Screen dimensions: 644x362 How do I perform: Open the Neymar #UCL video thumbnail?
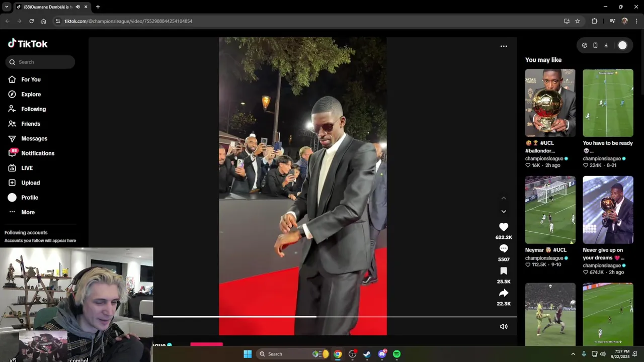pyautogui.click(x=550, y=210)
